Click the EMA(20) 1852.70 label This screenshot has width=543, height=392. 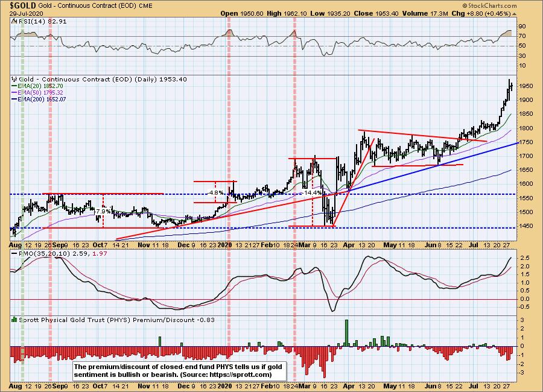pos(40,86)
